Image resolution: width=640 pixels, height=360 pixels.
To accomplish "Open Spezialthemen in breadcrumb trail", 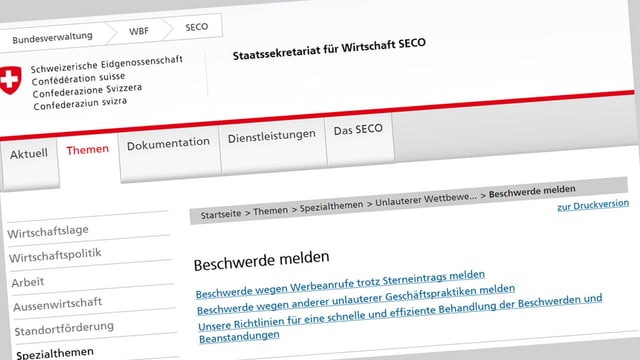I will pyautogui.click(x=331, y=207).
